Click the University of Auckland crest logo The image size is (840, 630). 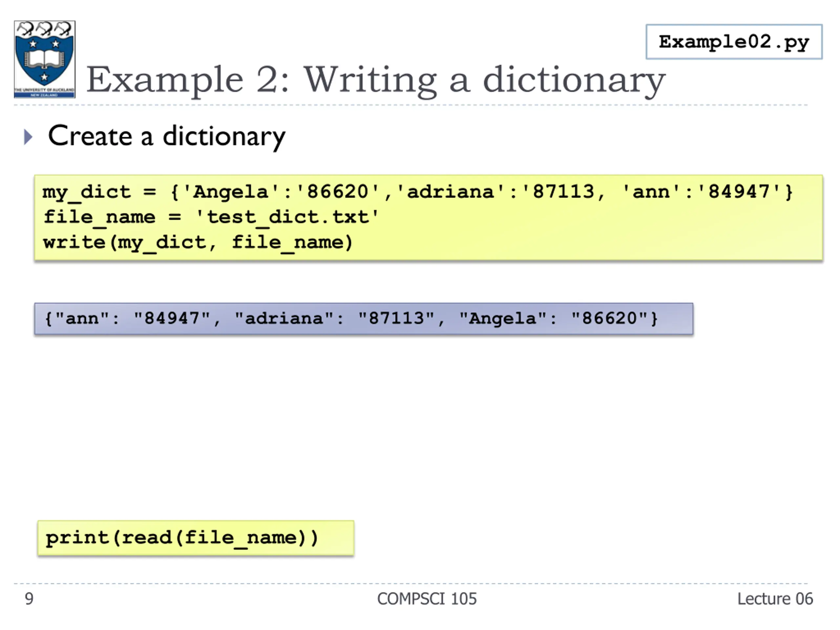click(44, 59)
